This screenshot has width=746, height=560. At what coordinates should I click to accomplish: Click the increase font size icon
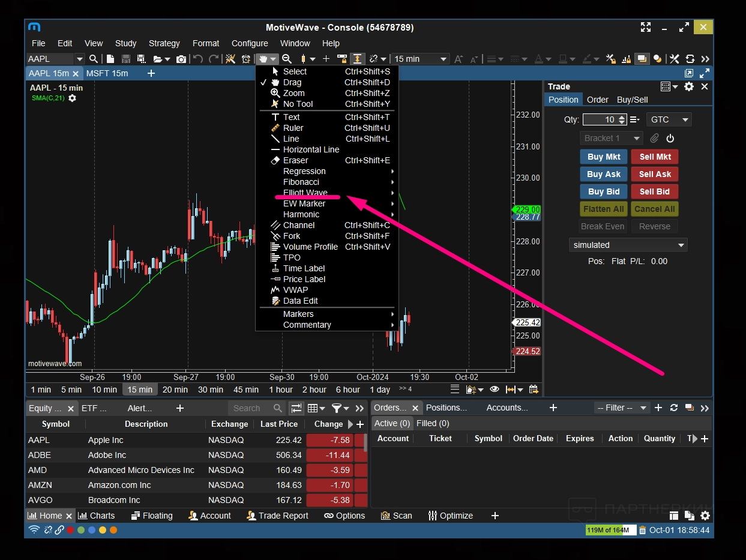tap(459, 59)
